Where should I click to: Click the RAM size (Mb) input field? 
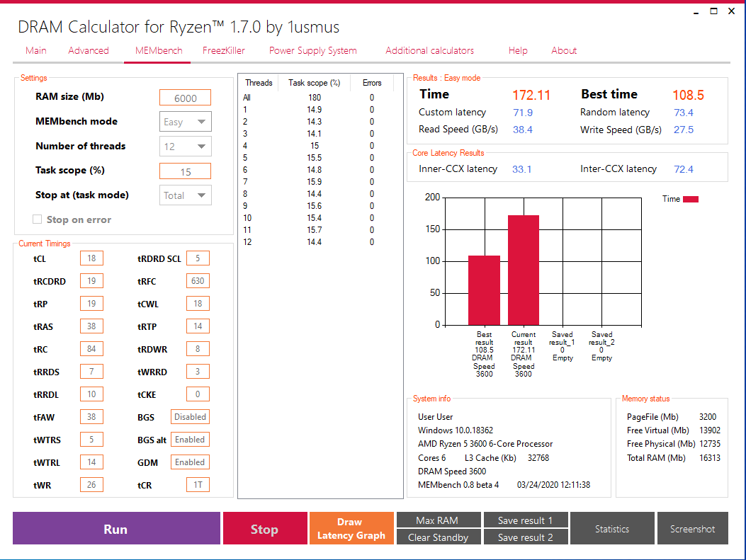coord(185,98)
